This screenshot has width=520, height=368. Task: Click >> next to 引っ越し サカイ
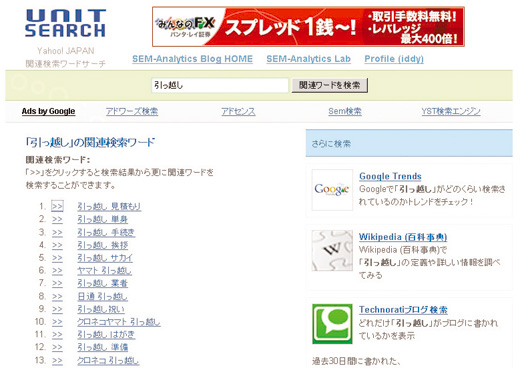[x=57, y=258]
